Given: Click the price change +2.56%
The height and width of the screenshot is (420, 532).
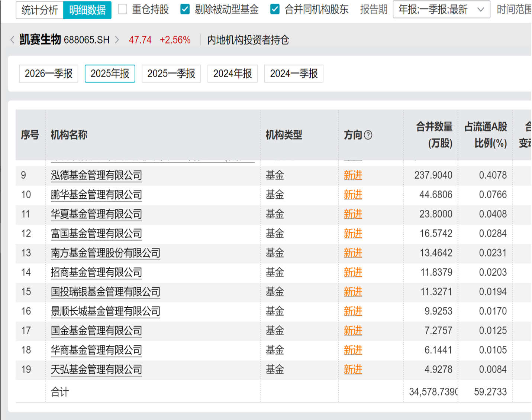Looking at the screenshot, I should coord(175,40).
